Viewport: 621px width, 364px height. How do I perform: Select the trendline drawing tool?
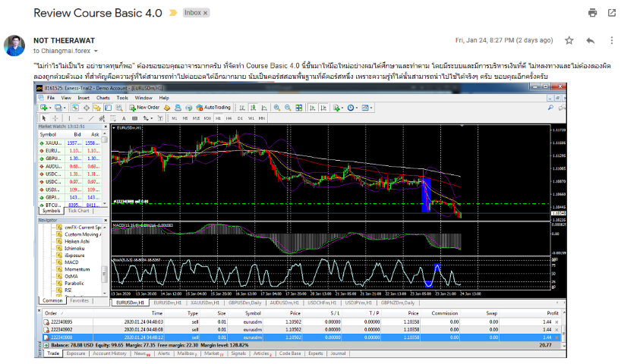92,118
